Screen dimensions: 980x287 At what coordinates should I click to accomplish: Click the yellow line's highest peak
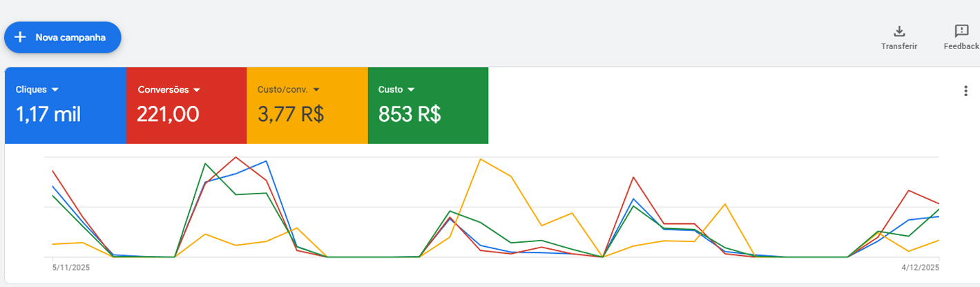coord(480,159)
